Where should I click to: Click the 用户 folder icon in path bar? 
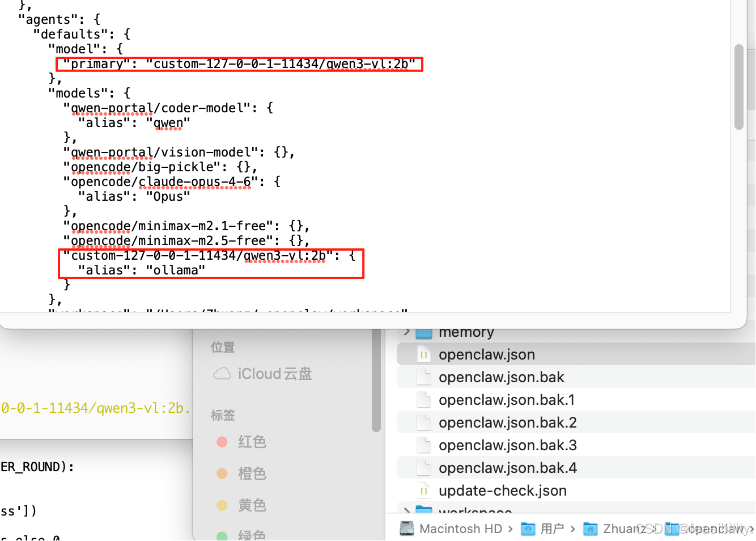(528, 528)
